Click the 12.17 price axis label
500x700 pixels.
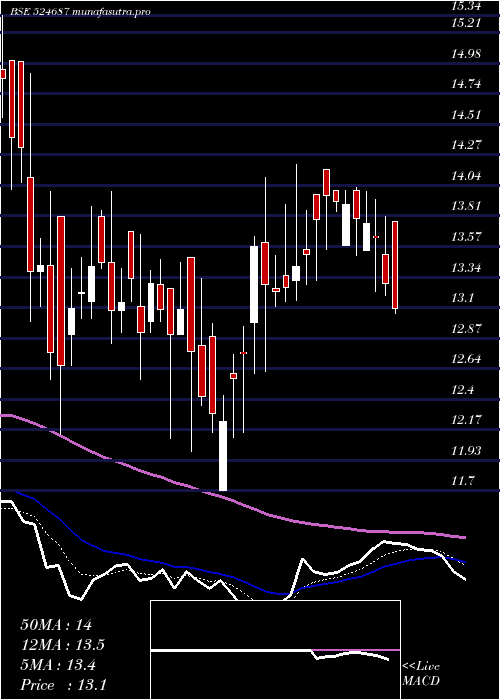pos(466,420)
